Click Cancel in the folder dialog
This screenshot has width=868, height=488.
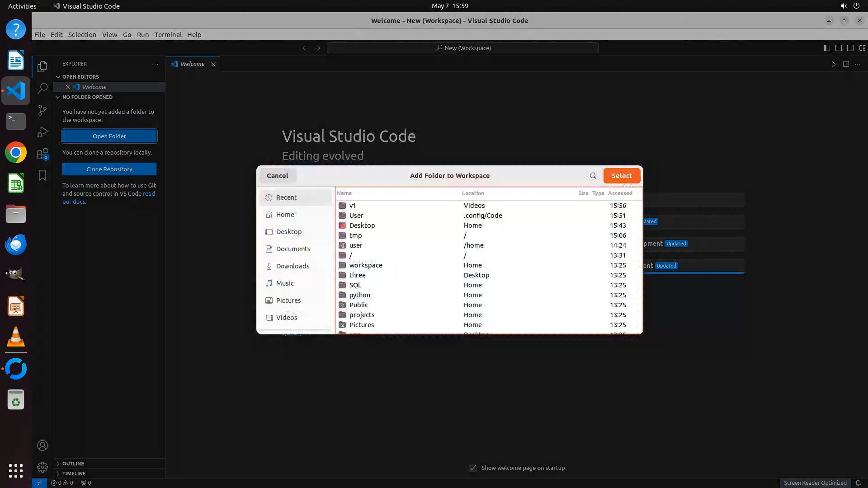click(277, 176)
